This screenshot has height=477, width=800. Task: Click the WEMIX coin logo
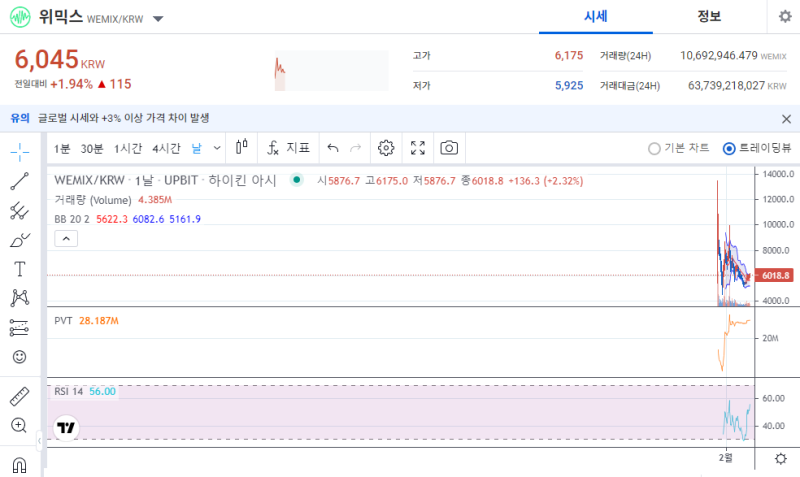[20, 17]
